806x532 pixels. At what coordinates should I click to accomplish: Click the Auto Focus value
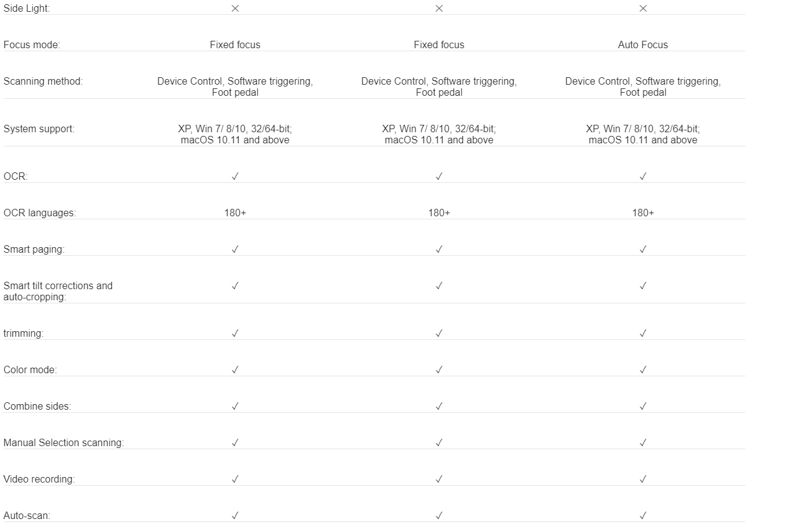643,44
